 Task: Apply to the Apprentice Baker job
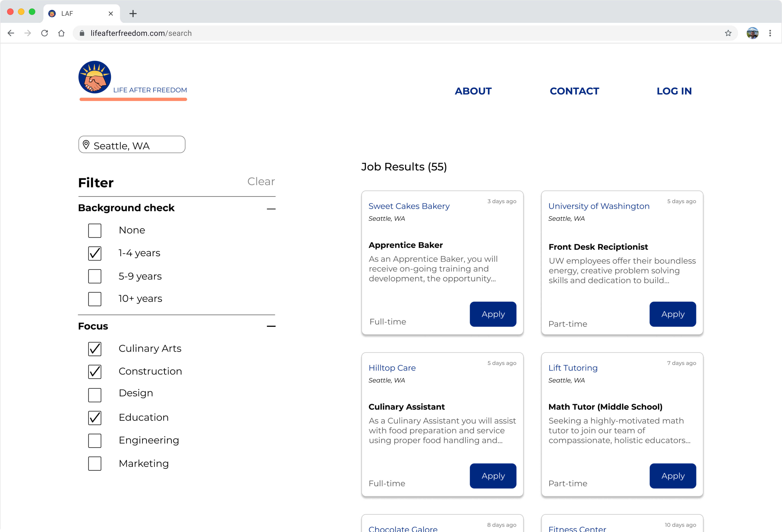coord(493,314)
